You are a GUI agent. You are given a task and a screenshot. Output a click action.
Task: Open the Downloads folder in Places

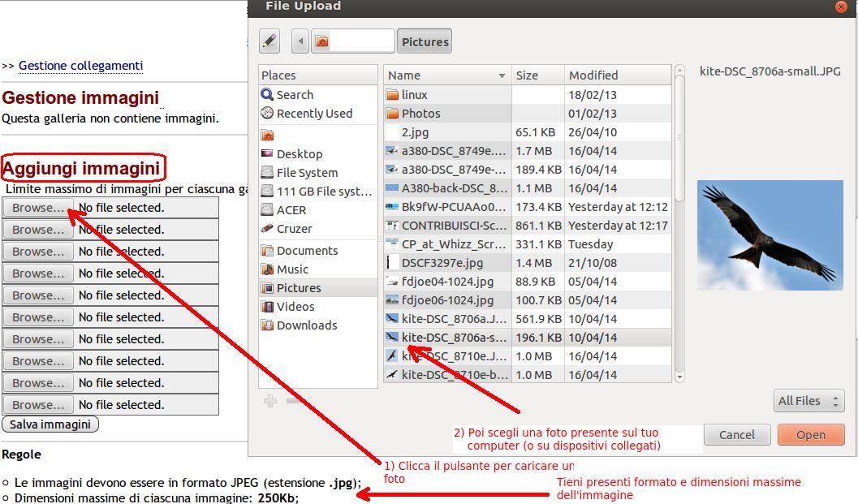(306, 325)
